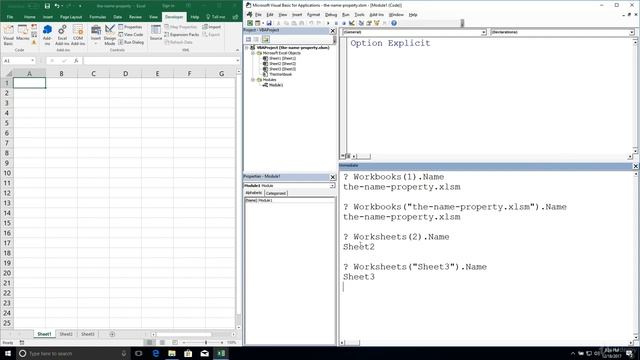
Task: Click View Code in the Controls group
Action: click(x=131, y=35)
